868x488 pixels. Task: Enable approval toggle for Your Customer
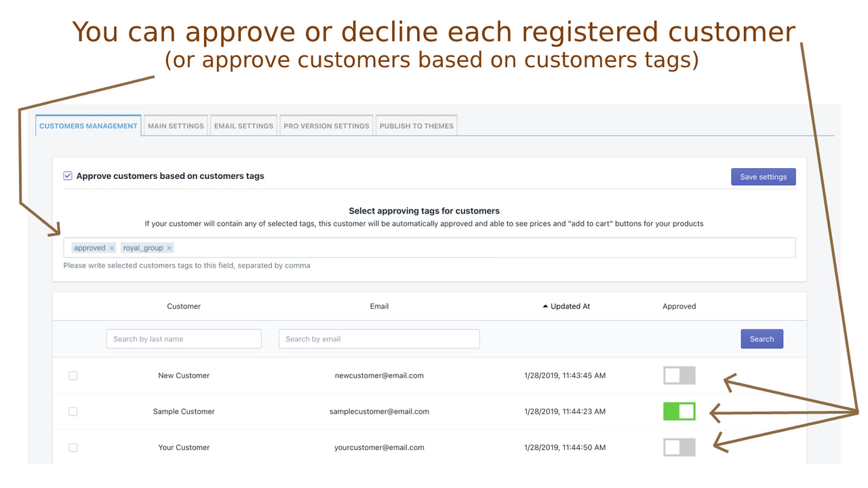[x=679, y=447]
